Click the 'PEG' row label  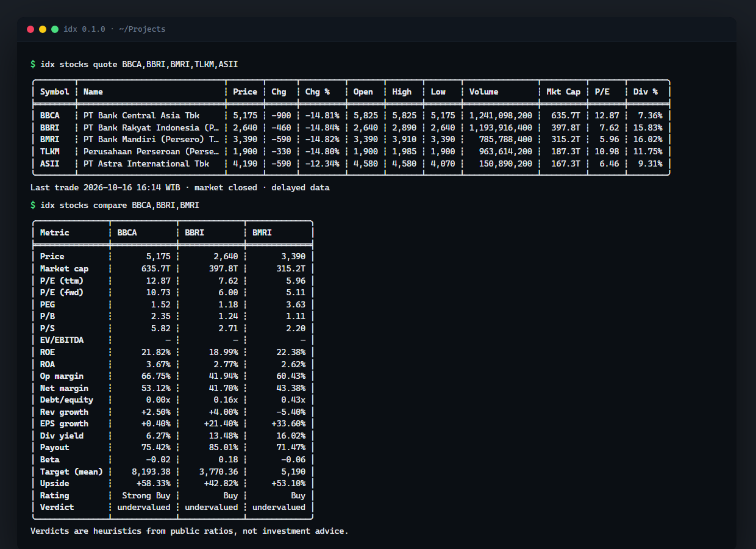click(x=48, y=304)
